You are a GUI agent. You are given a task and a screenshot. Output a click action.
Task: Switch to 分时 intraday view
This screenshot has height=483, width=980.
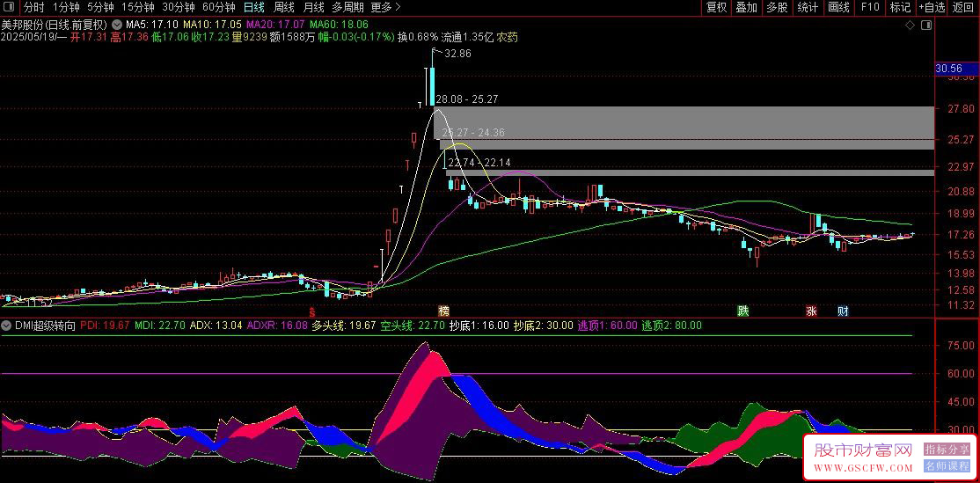tap(33, 8)
